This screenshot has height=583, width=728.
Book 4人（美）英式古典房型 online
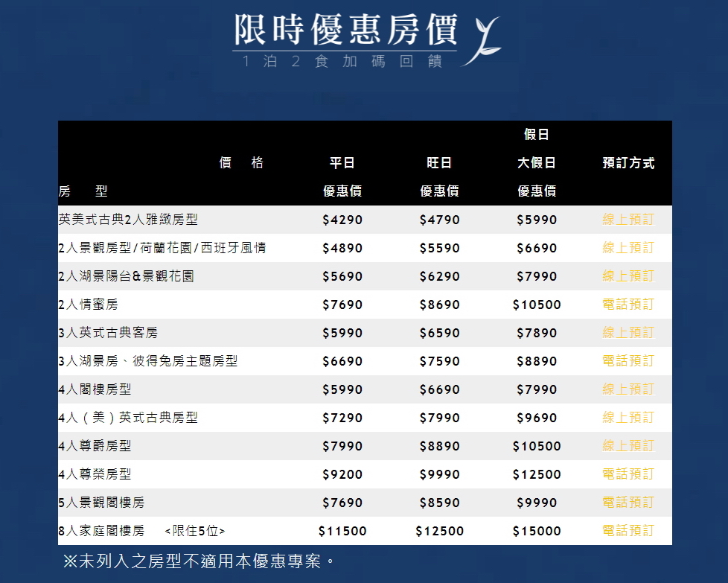[x=628, y=417]
